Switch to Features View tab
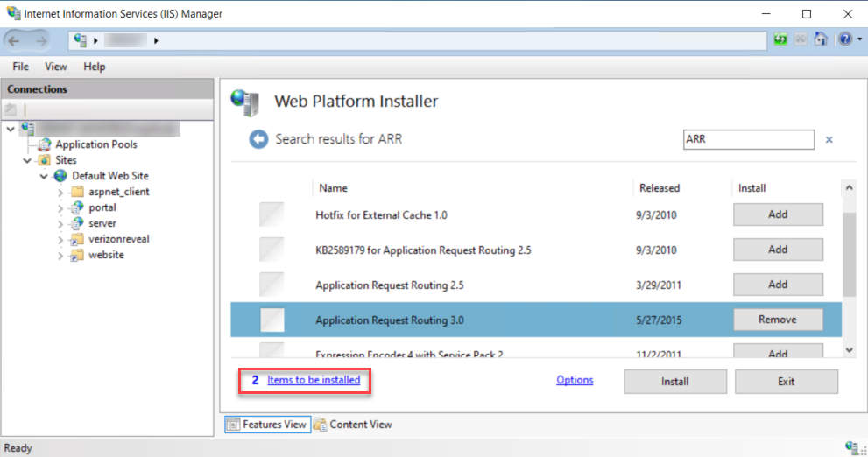The width and height of the screenshot is (868, 457). pos(267,425)
